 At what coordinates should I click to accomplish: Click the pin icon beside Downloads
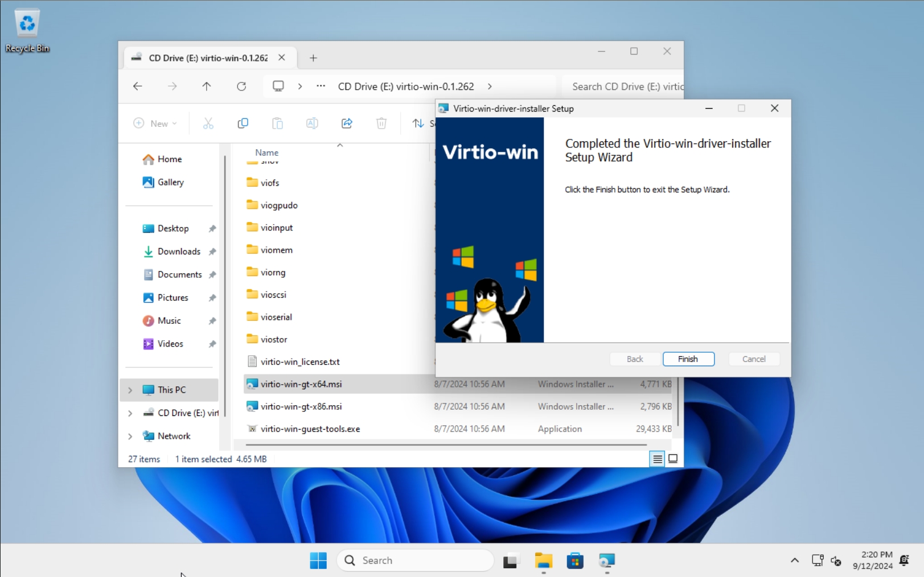click(212, 252)
